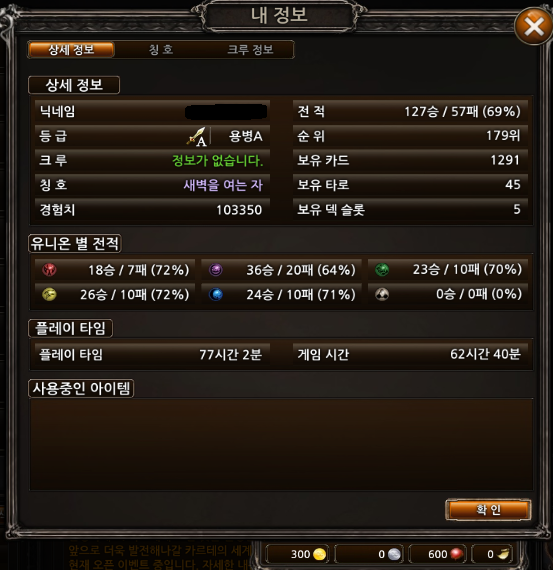Viewport: 553px width, 570px height.
Task: Click the silver coin currency icon
Action: pos(394,554)
